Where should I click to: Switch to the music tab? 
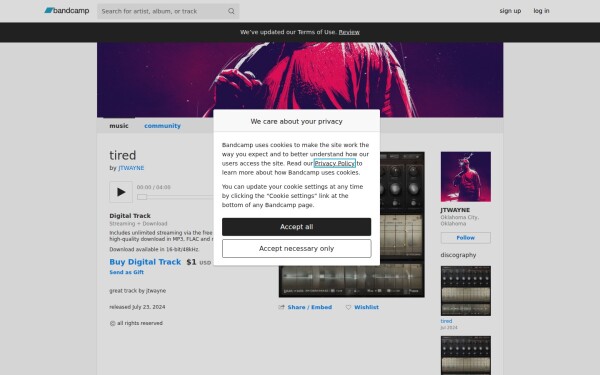coord(119,126)
